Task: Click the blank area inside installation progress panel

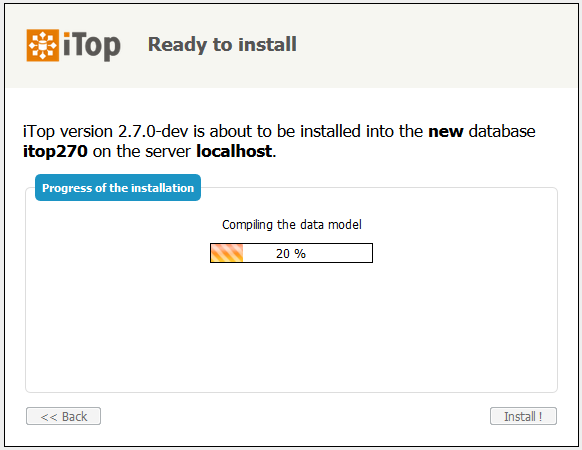Action: point(291,327)
